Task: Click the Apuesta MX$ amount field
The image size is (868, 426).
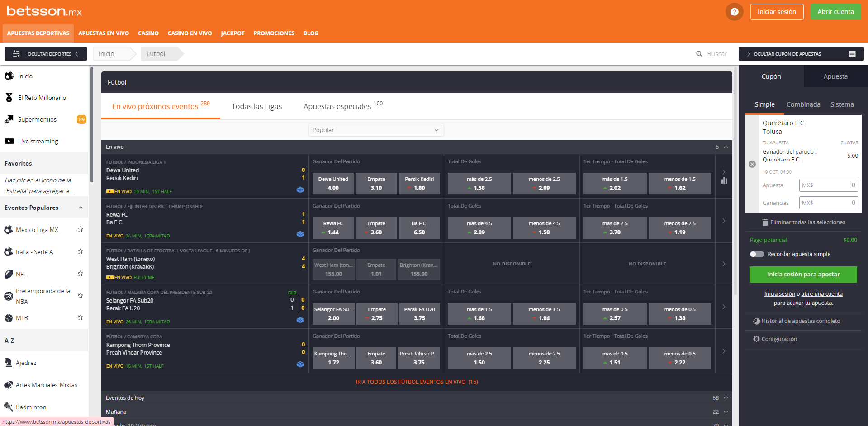Action: [x=828, y=185]
